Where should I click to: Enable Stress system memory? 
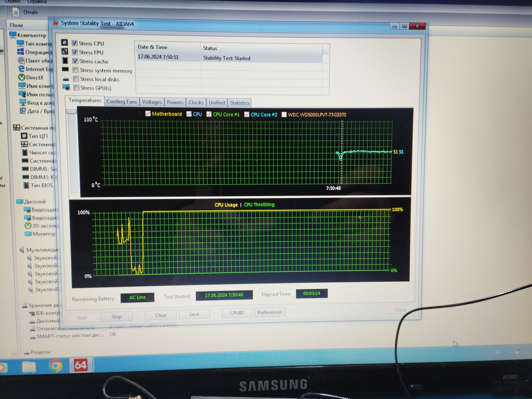pos(75,70)
